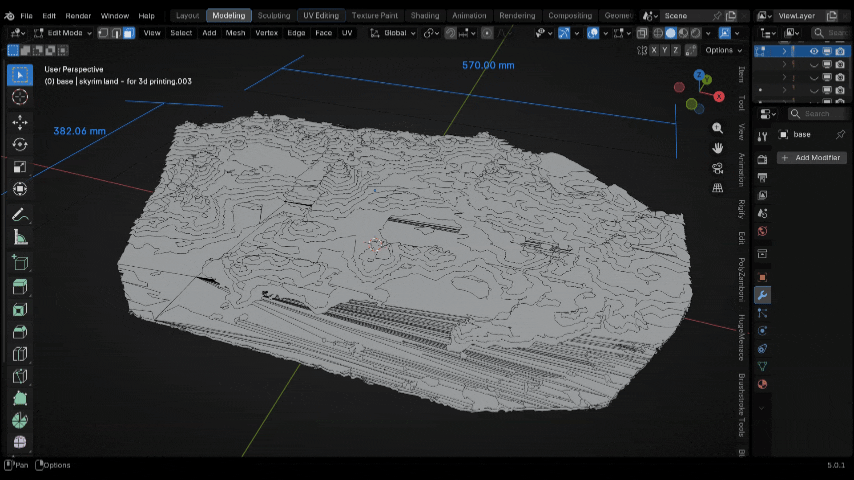Open the Face menu
Screen dimensions: 854x480
click(324, 33)
